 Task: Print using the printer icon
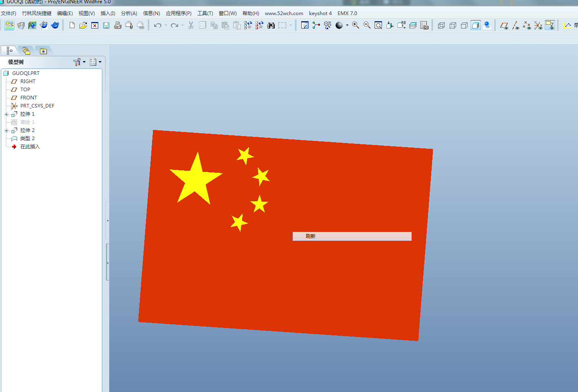pos(118,25)
